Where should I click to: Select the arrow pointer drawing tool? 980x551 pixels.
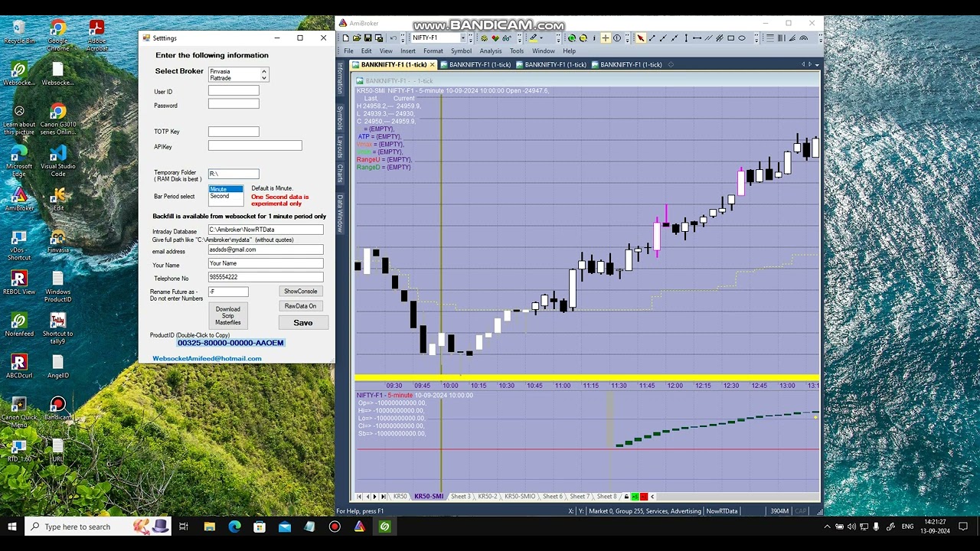(640, 37)
